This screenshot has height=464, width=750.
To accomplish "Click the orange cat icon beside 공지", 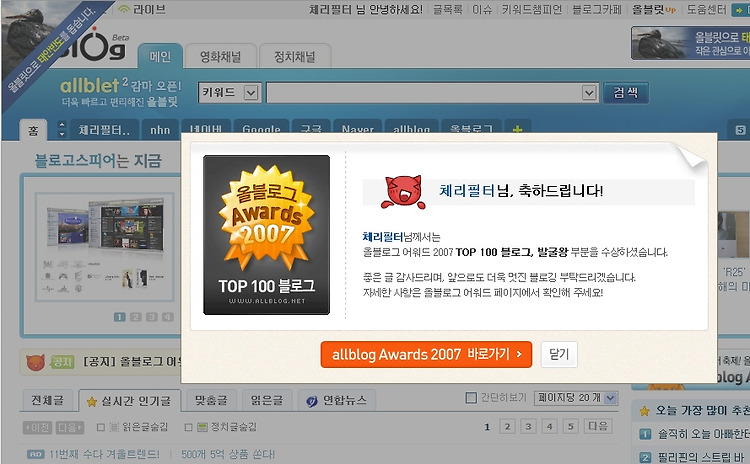I will 35,362.
